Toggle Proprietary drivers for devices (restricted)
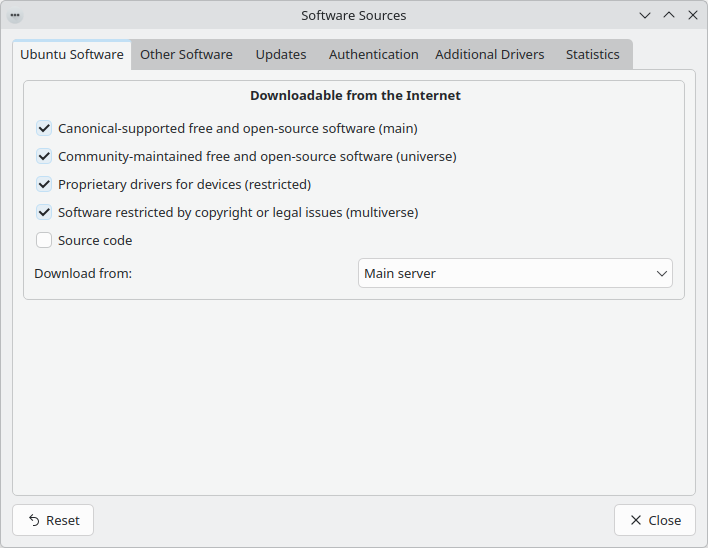The image size is (708, 548). (x=44, y=184)
